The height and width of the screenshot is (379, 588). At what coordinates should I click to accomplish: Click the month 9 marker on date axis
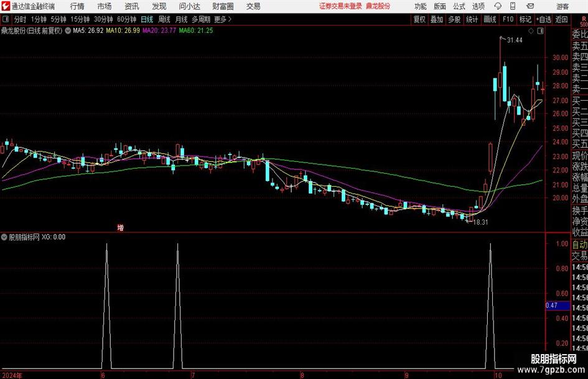coord(406,375)
